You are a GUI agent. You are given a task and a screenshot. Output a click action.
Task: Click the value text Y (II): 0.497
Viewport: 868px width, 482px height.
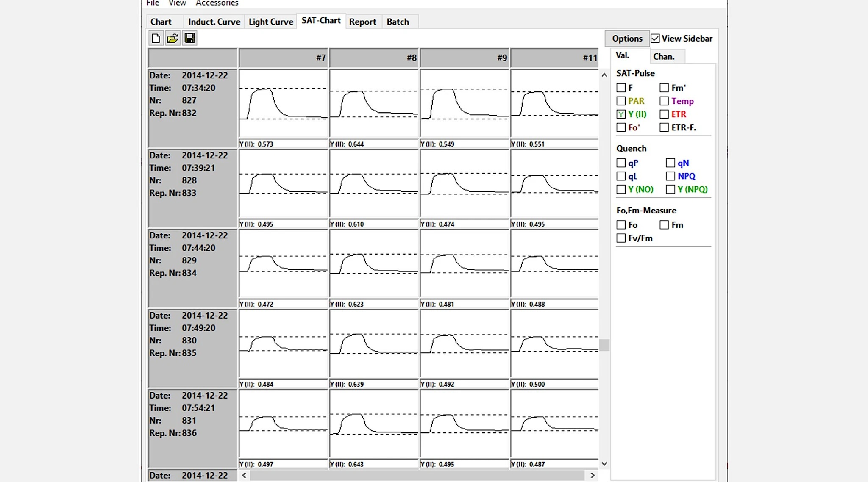(256, 464)
